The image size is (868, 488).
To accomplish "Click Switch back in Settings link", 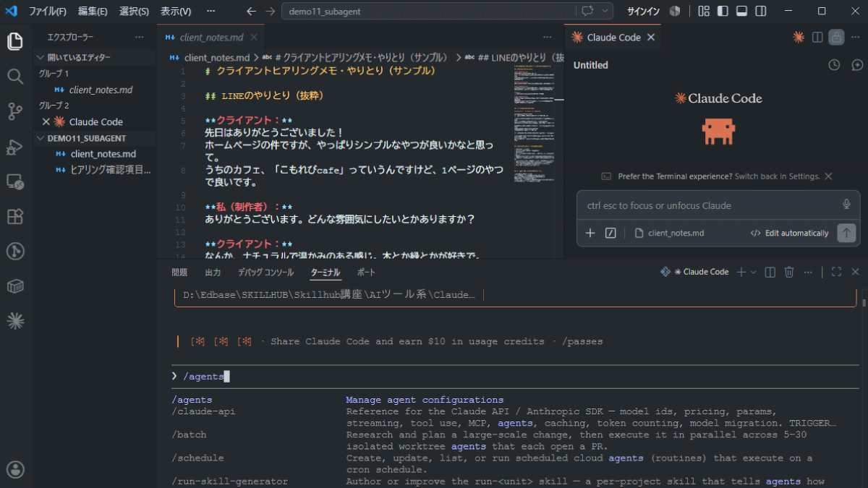I will pyautogui.click(x=778, y=176).
